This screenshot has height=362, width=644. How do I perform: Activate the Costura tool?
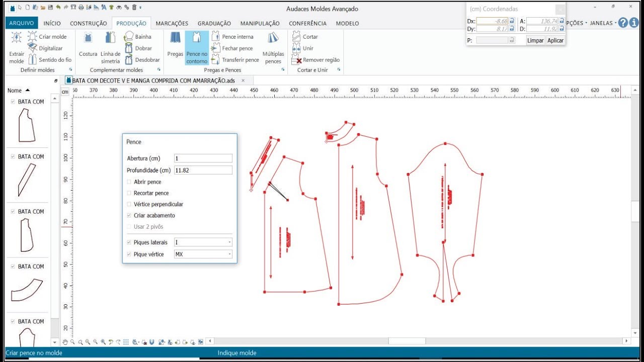[x=88, y=45]
